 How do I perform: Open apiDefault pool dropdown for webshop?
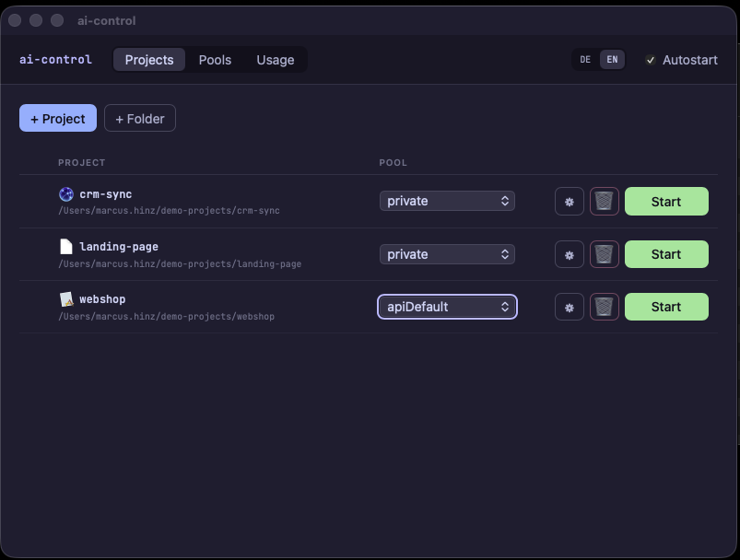point(447,307)
